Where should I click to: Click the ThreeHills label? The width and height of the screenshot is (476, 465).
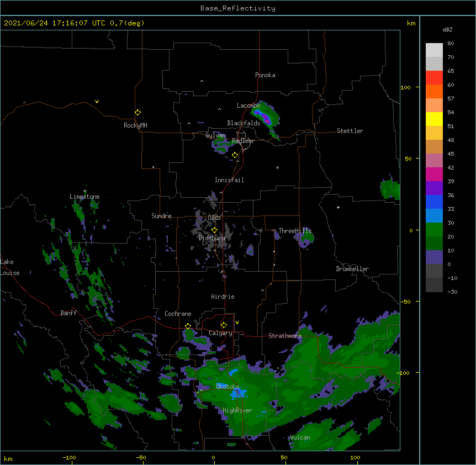click(295, 231)
